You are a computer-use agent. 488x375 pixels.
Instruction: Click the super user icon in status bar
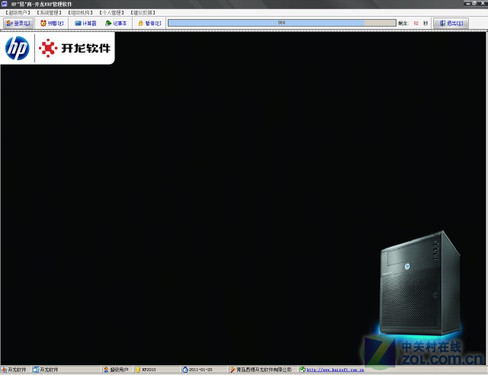coord(106,370)
